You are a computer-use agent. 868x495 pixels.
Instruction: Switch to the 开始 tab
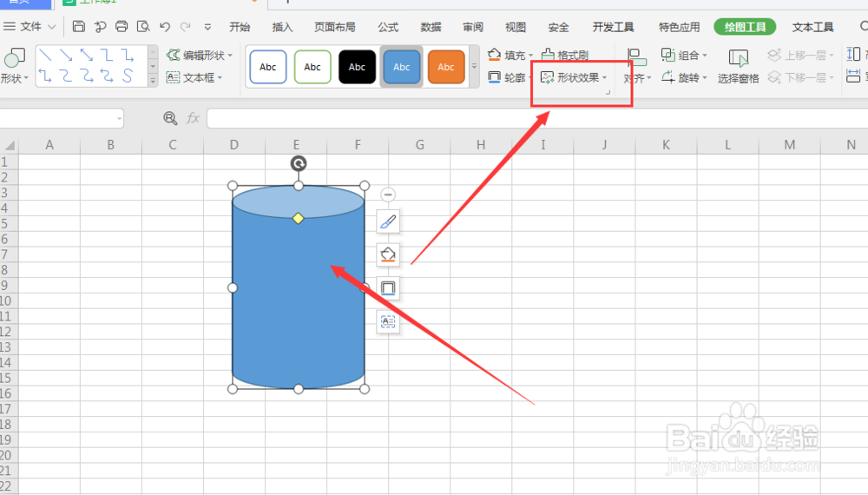pos(240,27)
